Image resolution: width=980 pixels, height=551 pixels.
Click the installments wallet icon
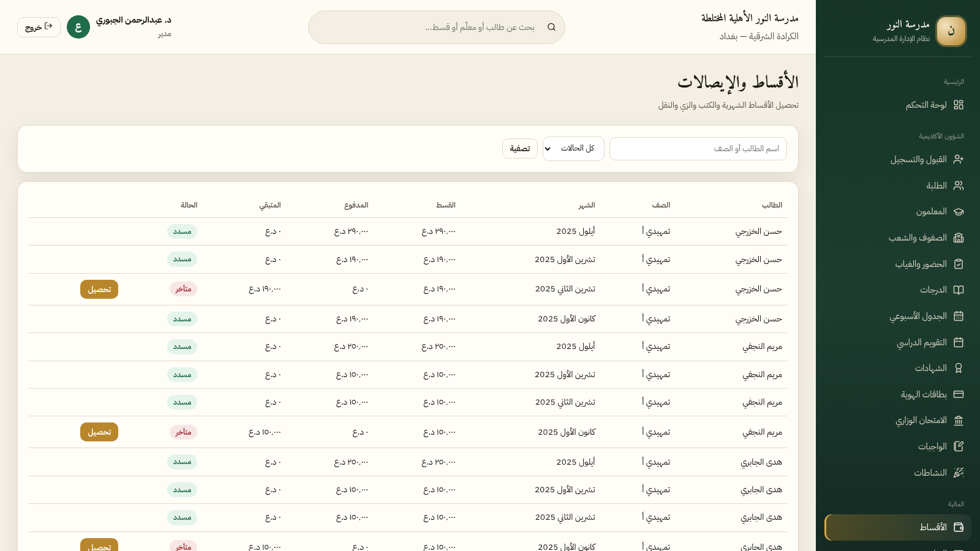[959, 527]
